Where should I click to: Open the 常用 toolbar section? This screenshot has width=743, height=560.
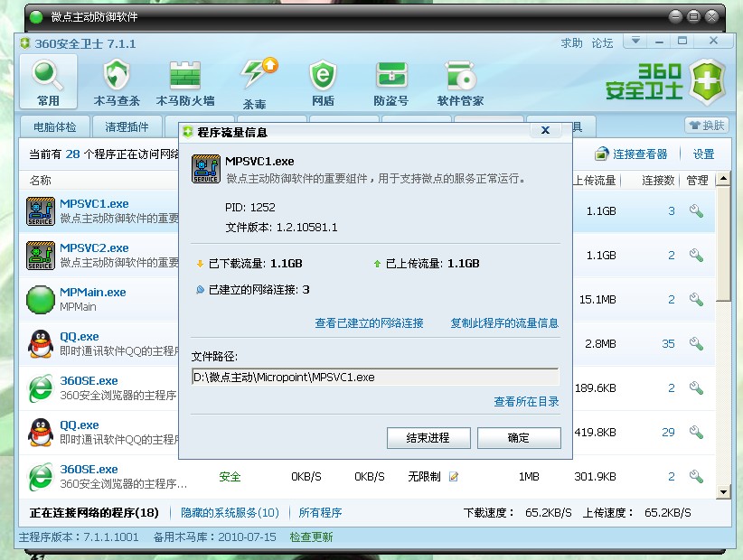[48, 82]
